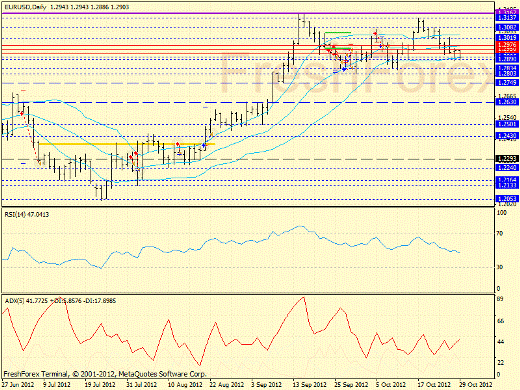Viewport: 520px width, 390px height.
Task: Click the 31 Jul 2012 date label
Action: [x=141, y=385]
